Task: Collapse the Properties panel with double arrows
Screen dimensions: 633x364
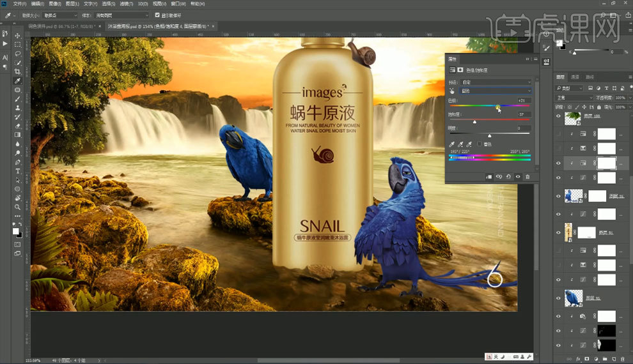Action: click(x=527, y=59)
